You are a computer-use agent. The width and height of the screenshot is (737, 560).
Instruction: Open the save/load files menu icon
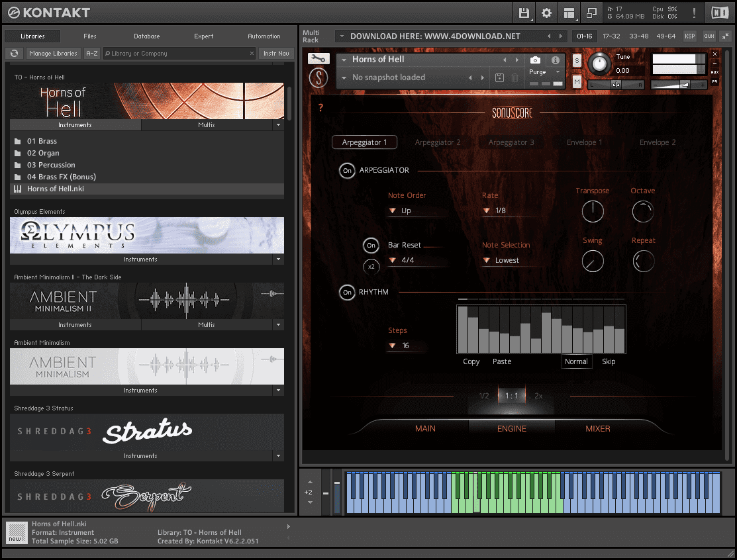tap(524, 13)
